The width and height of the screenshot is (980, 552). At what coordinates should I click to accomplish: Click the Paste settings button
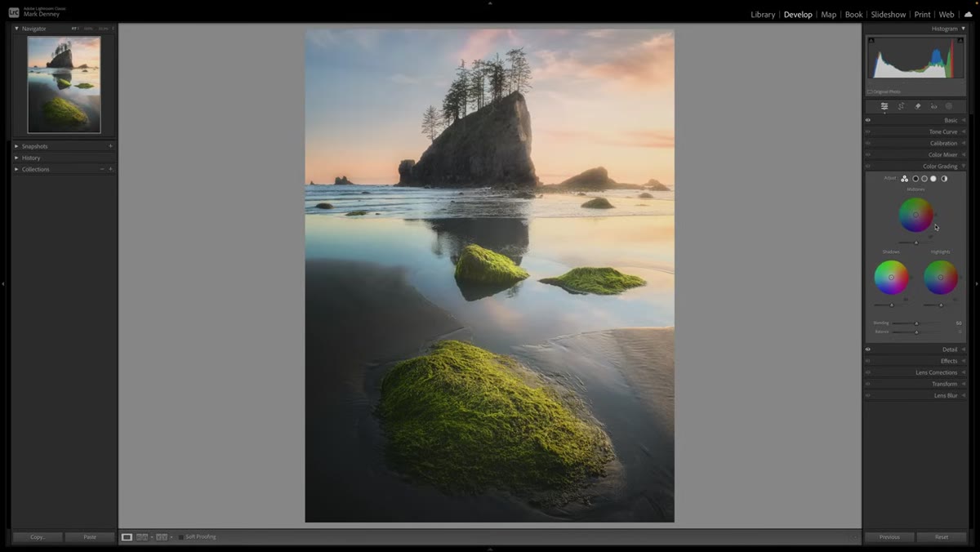pyautogui.click(x=90, y=537)
